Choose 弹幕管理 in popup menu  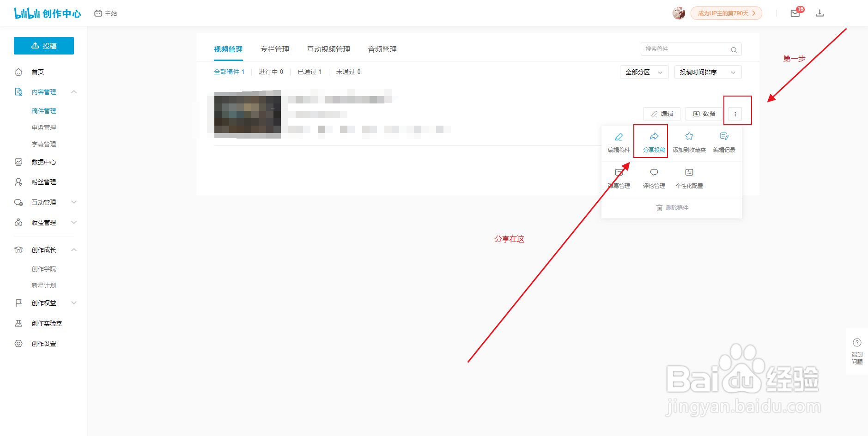pos(619,179)
